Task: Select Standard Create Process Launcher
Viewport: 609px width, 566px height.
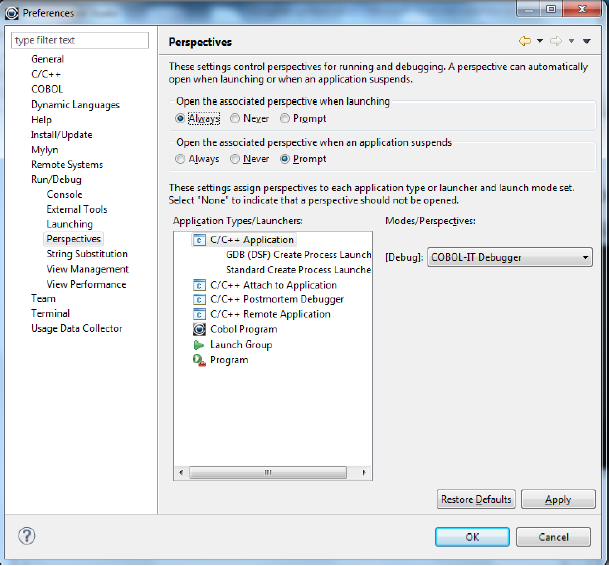Action: pos(298,270)
